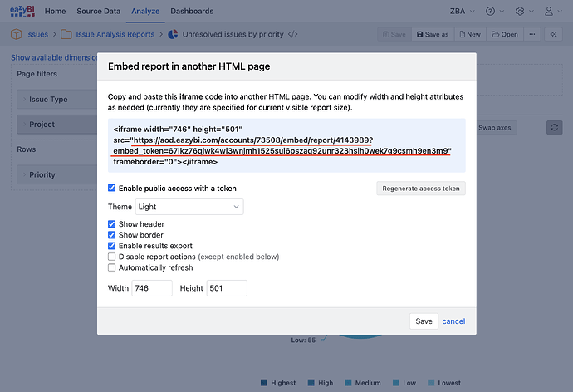Check Disable report actions option
This screenshot has width=573, height=392.
(x=112, y=257)
